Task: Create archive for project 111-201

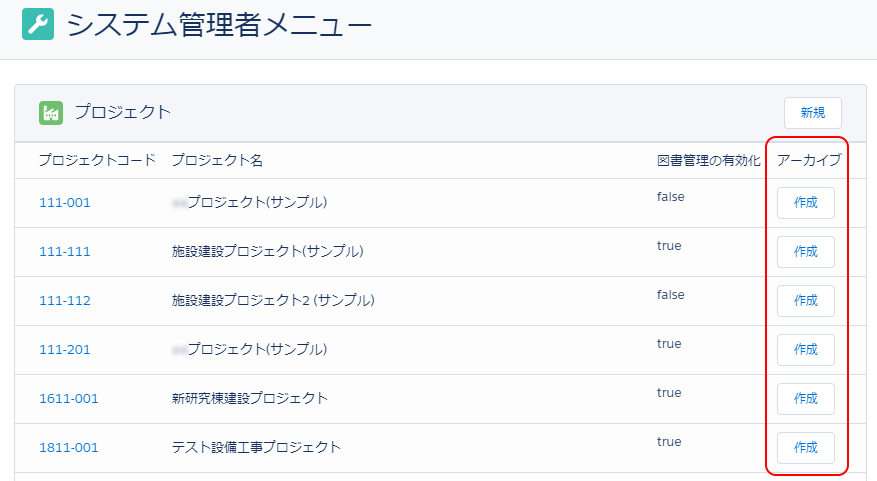Action: coord(805,350)
